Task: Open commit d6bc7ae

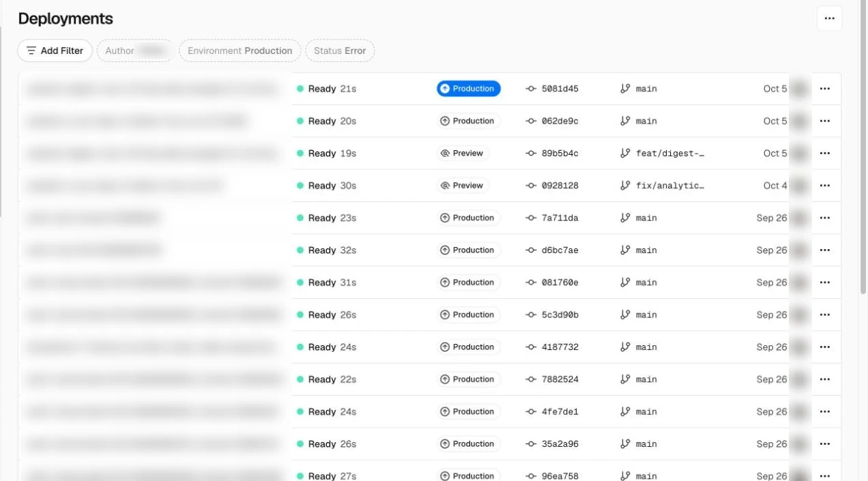Action: coord(560,250)
